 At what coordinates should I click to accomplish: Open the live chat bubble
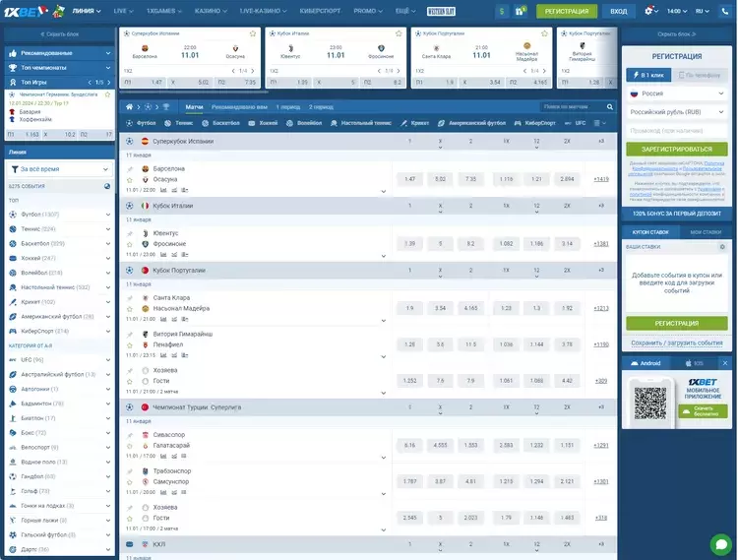(721, 544)
